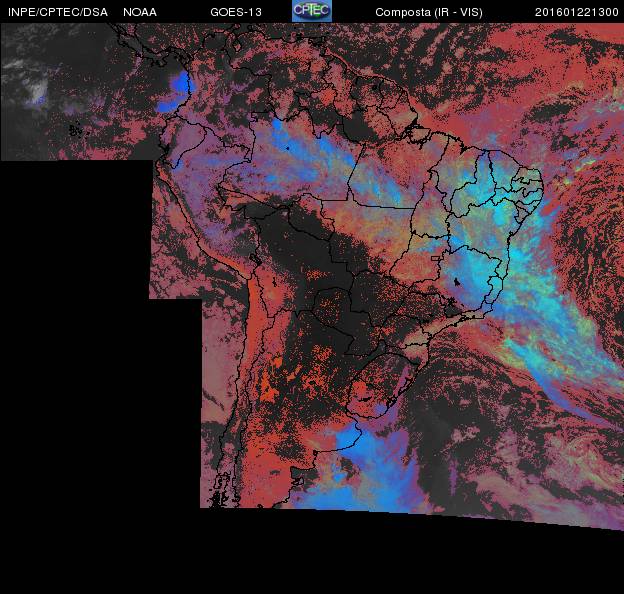Select the 201601221300 timestamp text
Screen dimensions: 624x594
pyautogui.click(x=577, y=12)
